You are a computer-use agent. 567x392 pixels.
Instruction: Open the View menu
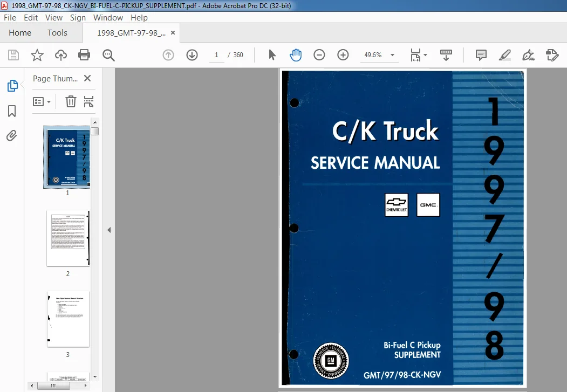[x=54, y=18]
